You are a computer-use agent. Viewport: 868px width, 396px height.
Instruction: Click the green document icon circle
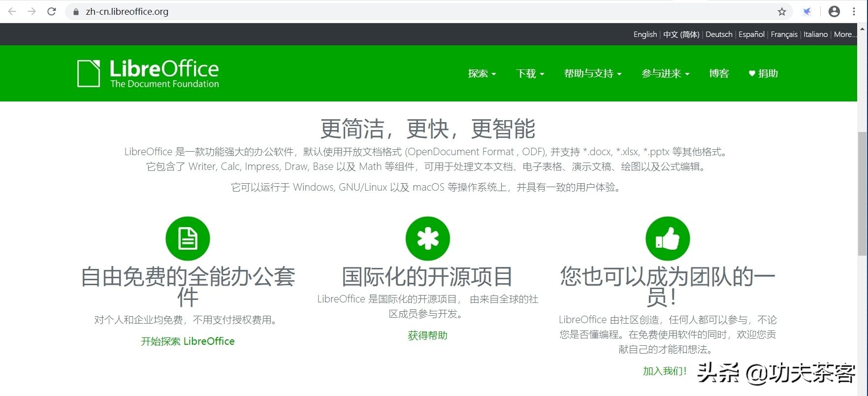coord(188,238)
